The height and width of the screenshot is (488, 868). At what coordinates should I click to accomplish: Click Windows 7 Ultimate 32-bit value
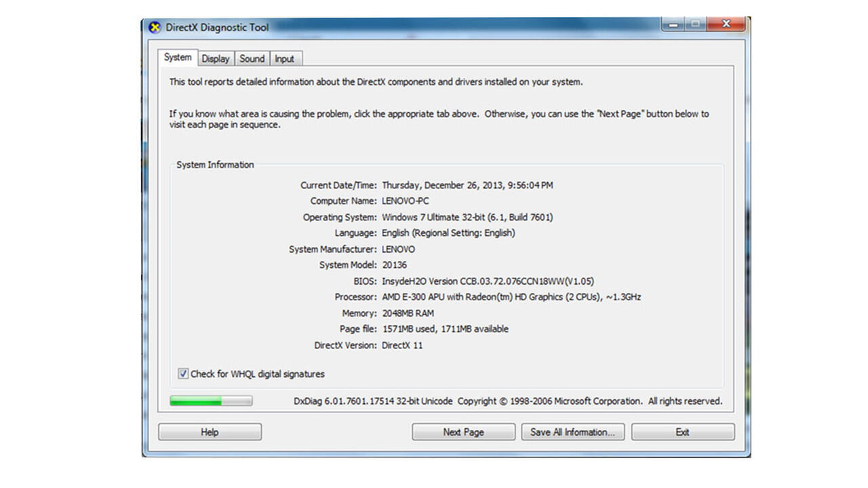click(x=467, y=218)
